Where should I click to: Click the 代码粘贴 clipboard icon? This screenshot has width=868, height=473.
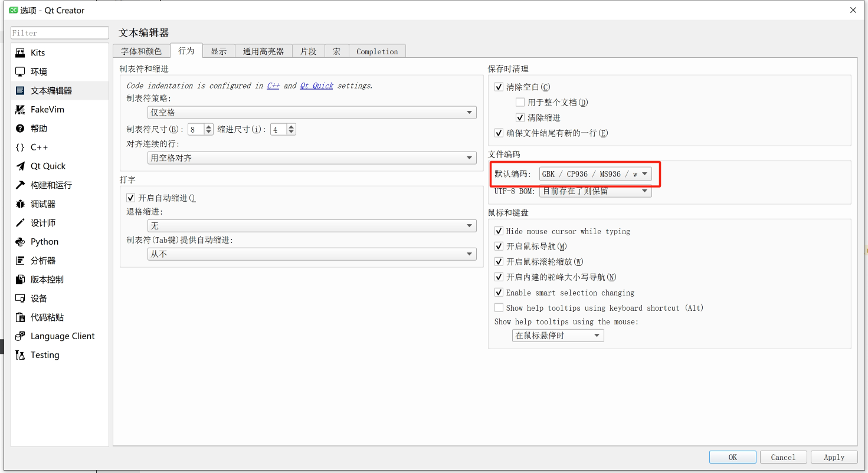[20, 317]
